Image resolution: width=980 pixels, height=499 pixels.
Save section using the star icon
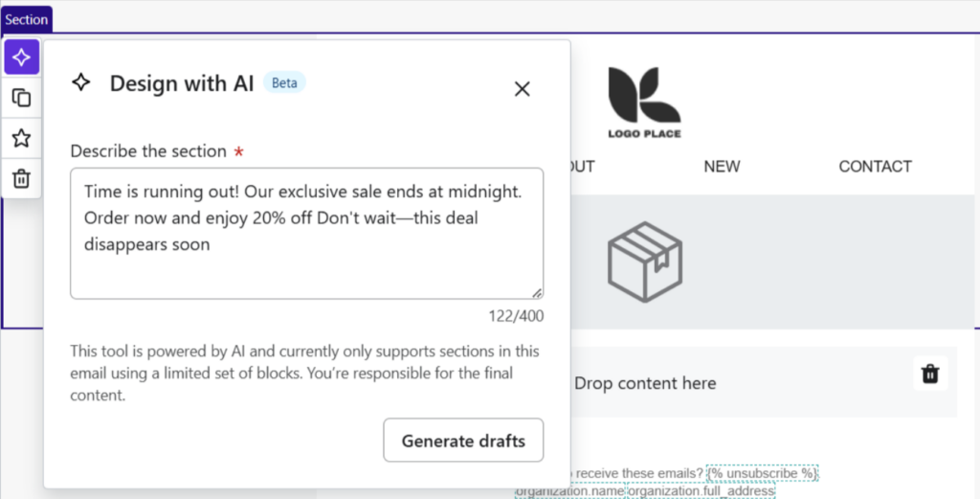pyautogui.click(x=22, y=138)
